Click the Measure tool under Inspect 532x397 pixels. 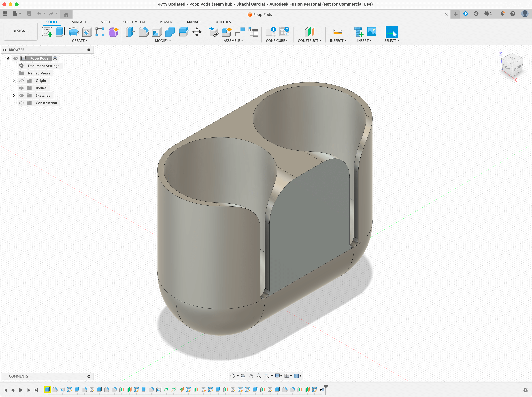[338, 32]
